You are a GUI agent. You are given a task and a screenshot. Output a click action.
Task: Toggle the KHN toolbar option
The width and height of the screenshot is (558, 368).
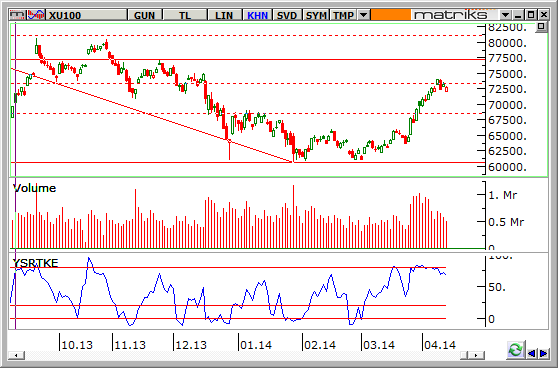(x=258, y=15)
